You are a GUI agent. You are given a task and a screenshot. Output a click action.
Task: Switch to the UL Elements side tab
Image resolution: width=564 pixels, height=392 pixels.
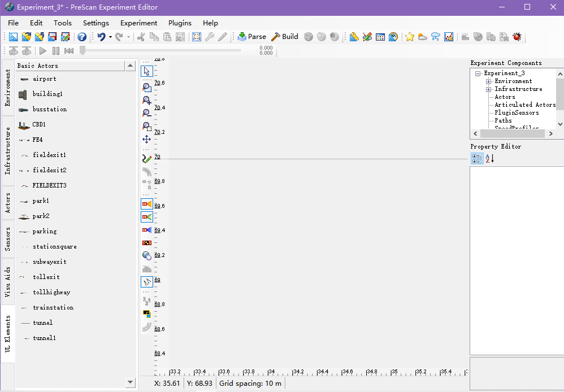7,334
